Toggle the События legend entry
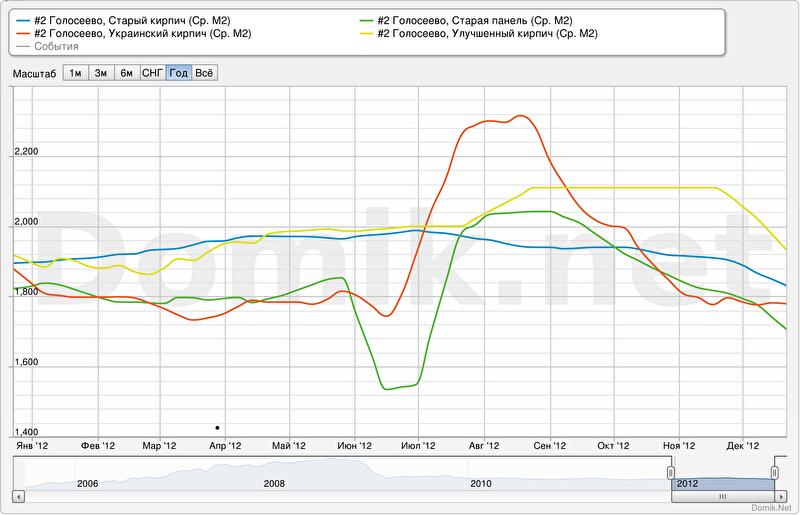Image resolution: width=800 pixels, height=515 pixels. [x=57, y=46]
